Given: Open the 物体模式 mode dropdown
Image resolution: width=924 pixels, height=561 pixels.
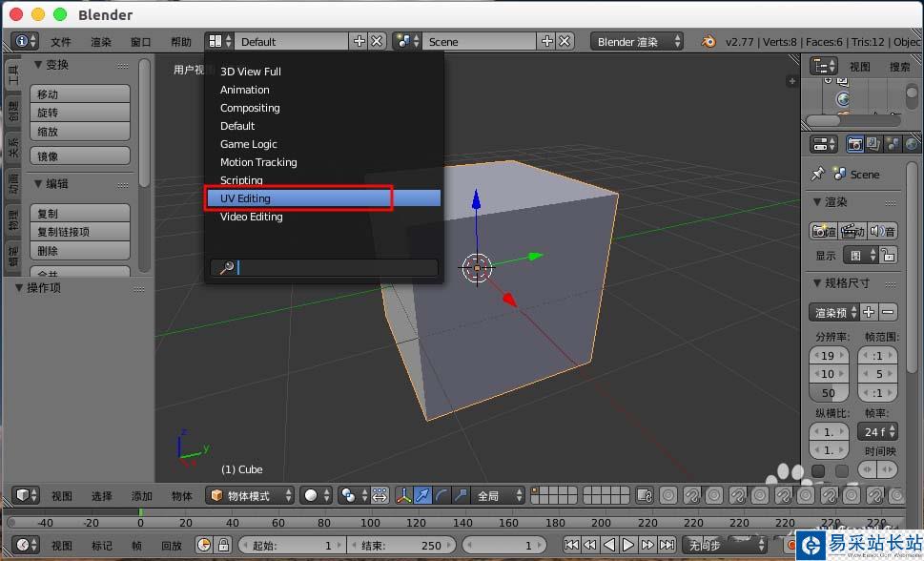Looking at the screenshot, I should tap(251, 495).
